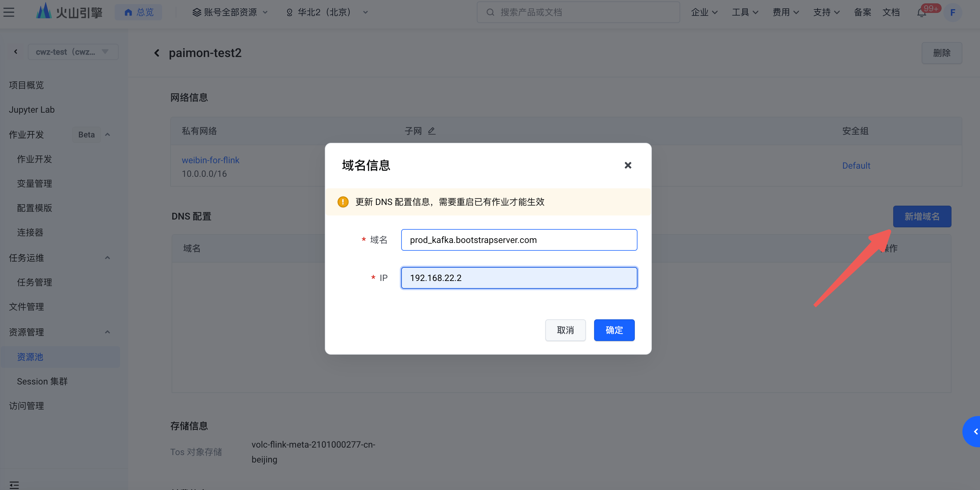Image resolution: width=980 pixels, height=490 pixels.
Task: Open 文件管理 in sidebar
Action: (27, 306)
